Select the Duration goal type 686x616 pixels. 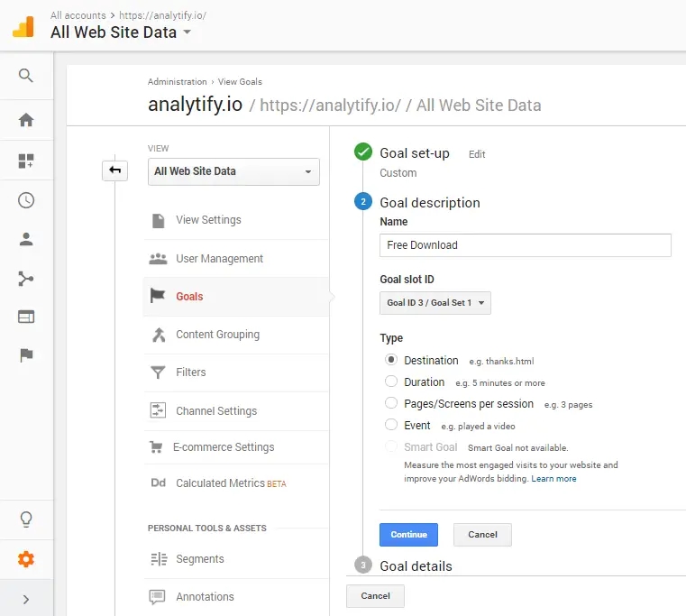pyautogui.click(x=390, y=381)
